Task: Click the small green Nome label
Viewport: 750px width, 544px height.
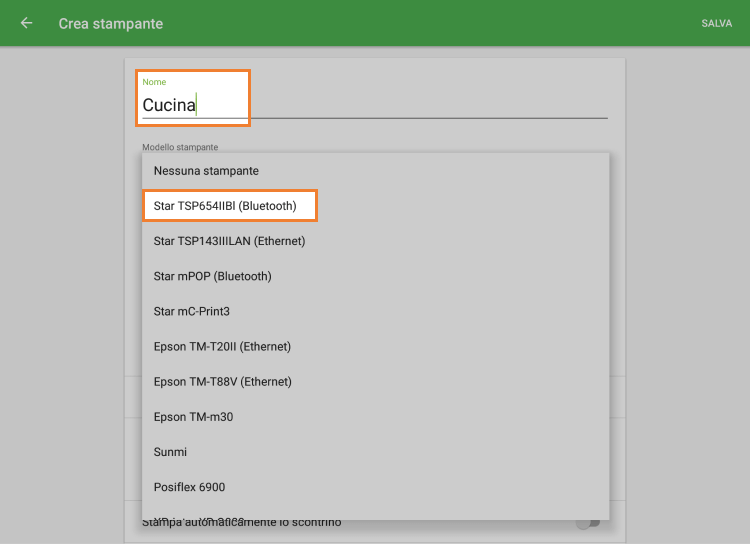Action: tap(154, 82)
